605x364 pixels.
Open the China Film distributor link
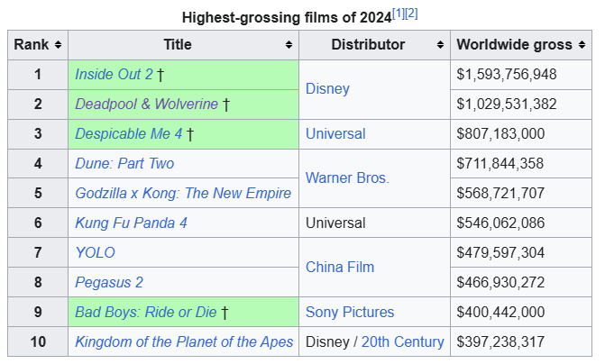(340, 268)
